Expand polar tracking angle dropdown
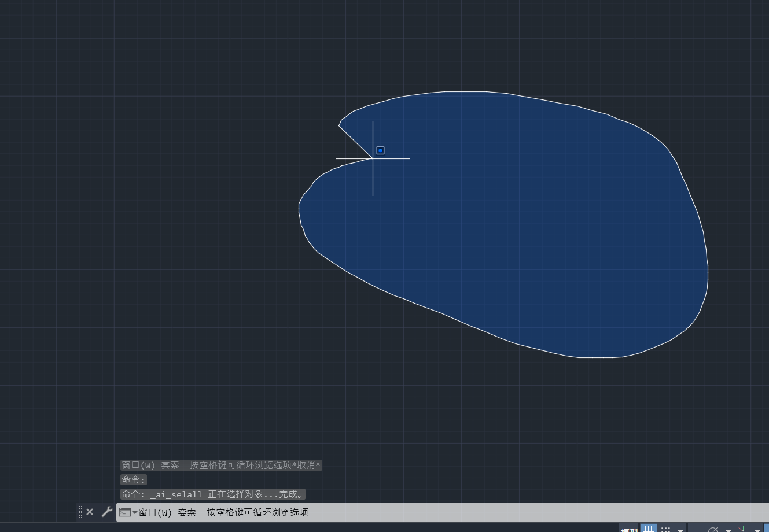The width and height of the screenshot is (769, 532). click(x=728, y=530)
